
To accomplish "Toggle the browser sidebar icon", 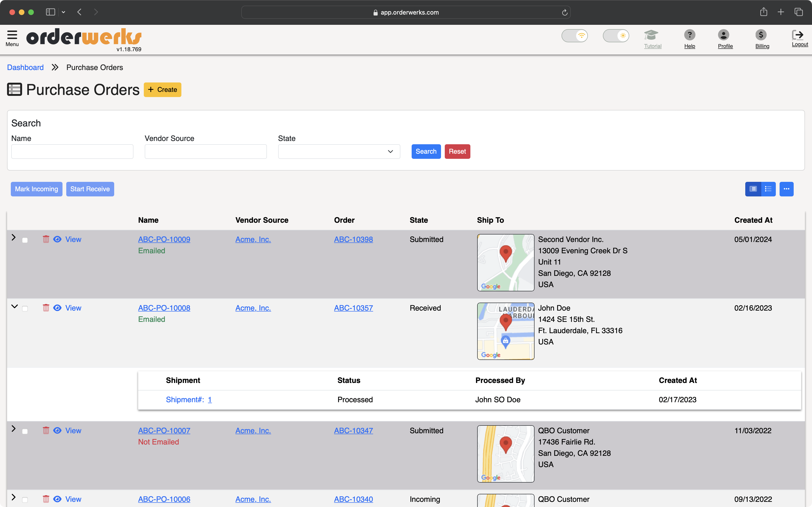I will coord(50,12).
